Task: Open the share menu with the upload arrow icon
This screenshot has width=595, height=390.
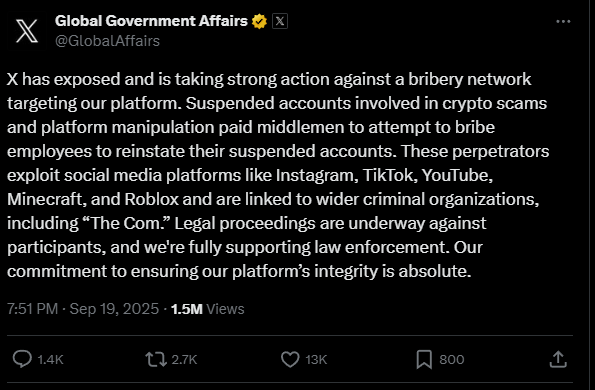Action: click(x=558, y=359)
